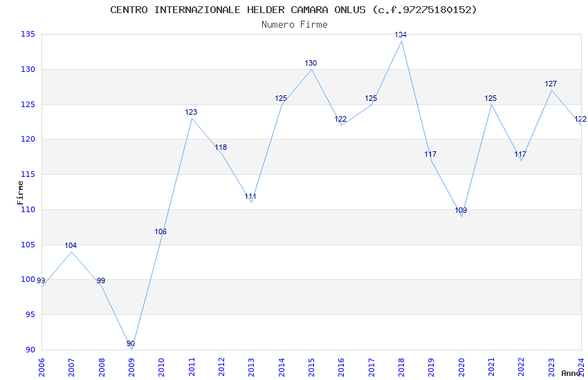Click the y-axis value 105
Image resolution: width=588 pixels, height=380 pixels.
(x=28, y=245)
